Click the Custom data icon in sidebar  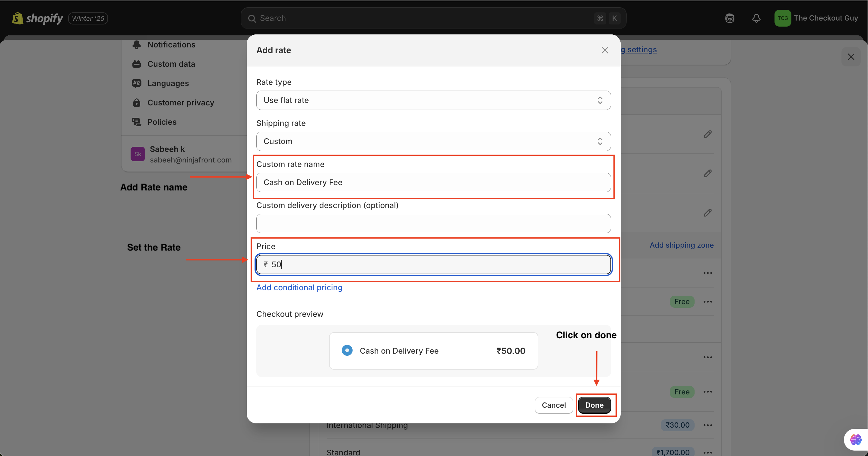point(136,64)
